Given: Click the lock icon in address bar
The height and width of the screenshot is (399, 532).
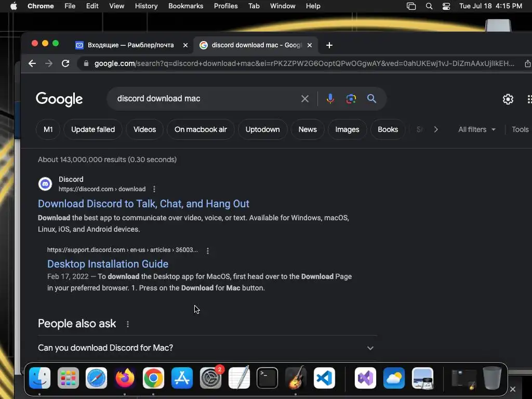Looking at the screenshot, I should [86, 63].
